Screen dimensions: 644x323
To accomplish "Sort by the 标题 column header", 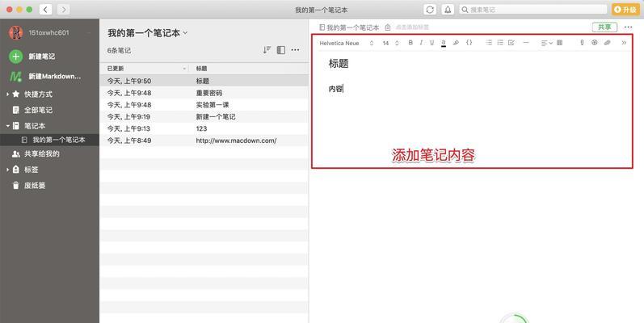I will (x=249, y=69).
